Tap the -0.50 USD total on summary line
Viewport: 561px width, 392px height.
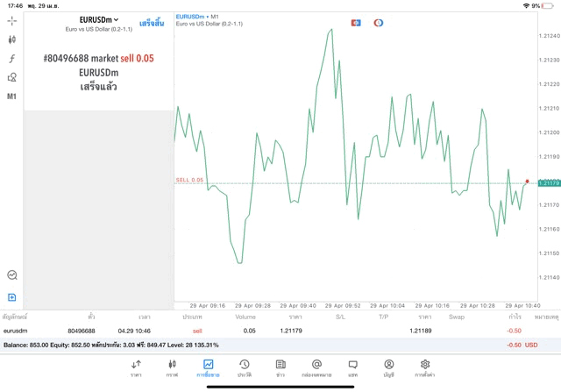522,346
